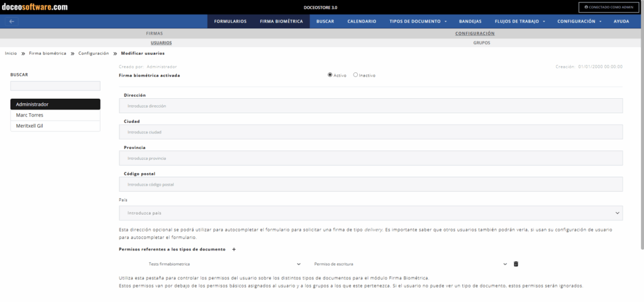The height and width of the screenshot is (302, 644).
Task: Select Meritxell Gil in the user list
Action: (55, 126)
